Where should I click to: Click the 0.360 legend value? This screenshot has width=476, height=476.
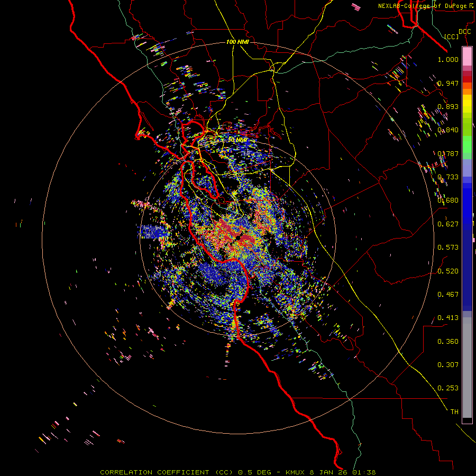pyautogui.click(x=448, y=342)
